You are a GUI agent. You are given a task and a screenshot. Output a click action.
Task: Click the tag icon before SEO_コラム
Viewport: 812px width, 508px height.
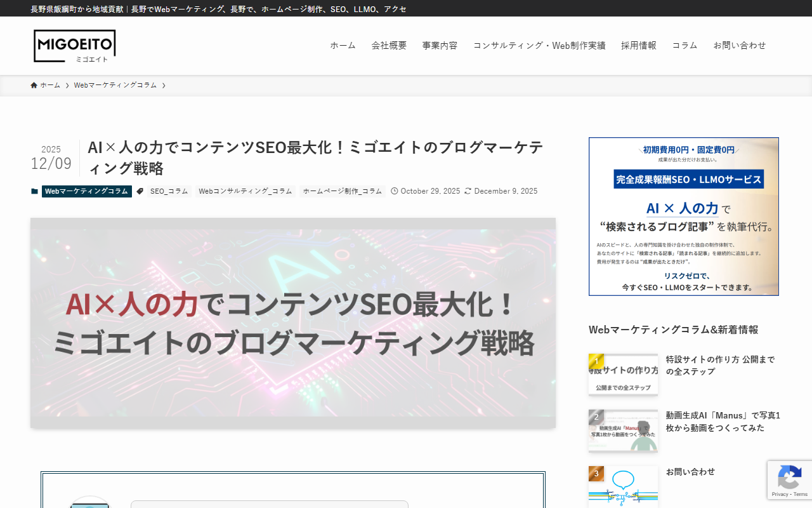pos(140,191)
